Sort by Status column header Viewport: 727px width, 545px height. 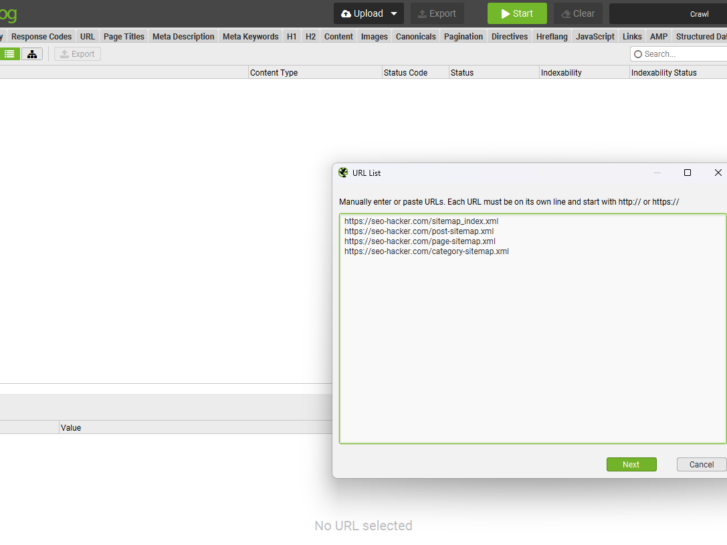click(x=494, y=73)
